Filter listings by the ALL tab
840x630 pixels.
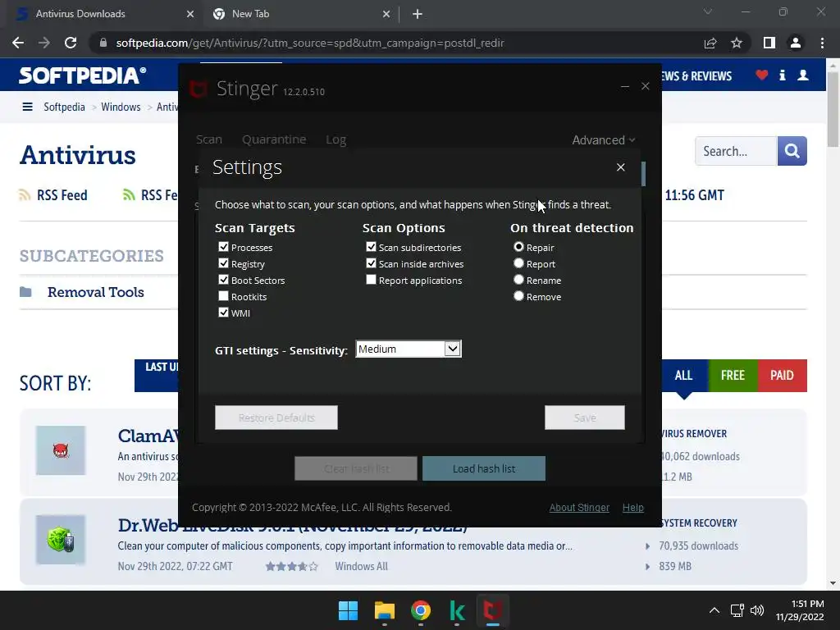click(684, 376)
